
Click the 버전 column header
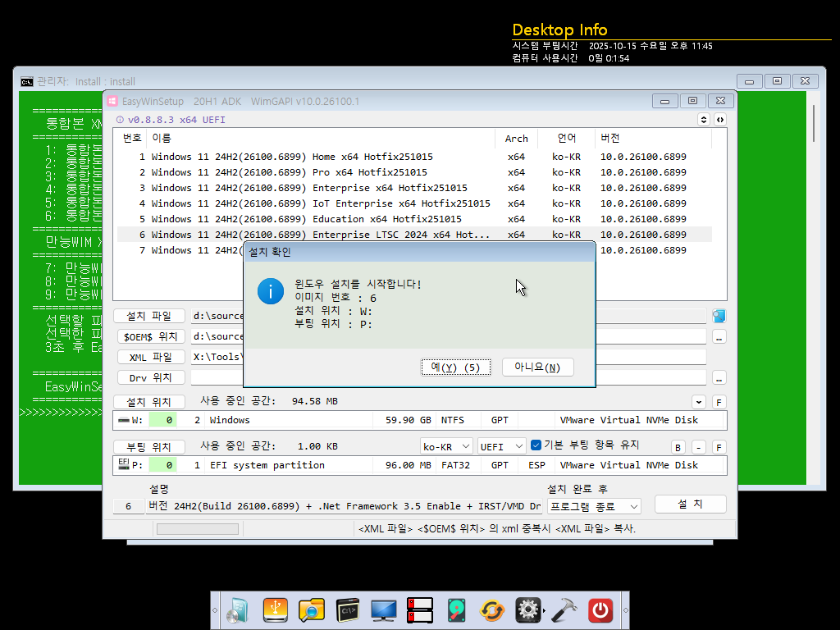pos(653,138)
